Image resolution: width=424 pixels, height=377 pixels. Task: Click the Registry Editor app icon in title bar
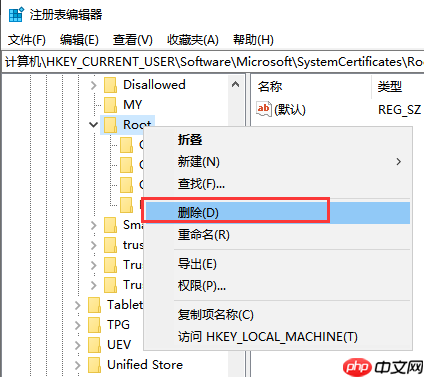click(16, 15)
